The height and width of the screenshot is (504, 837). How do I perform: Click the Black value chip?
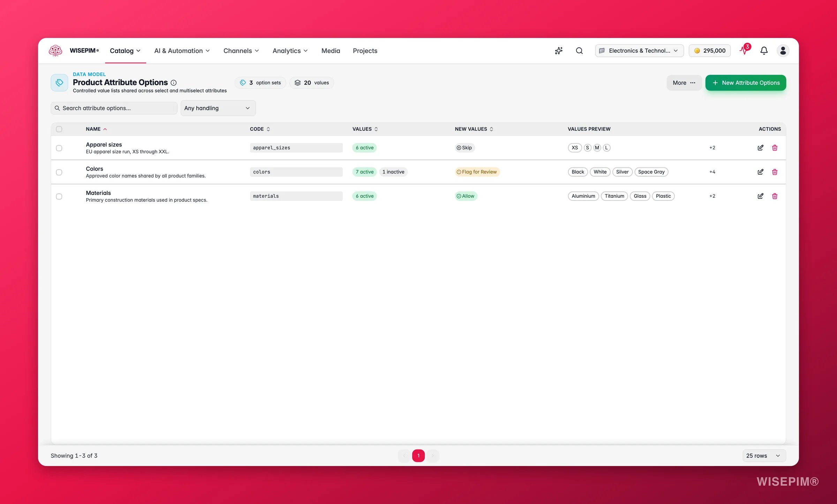(578, 172)
